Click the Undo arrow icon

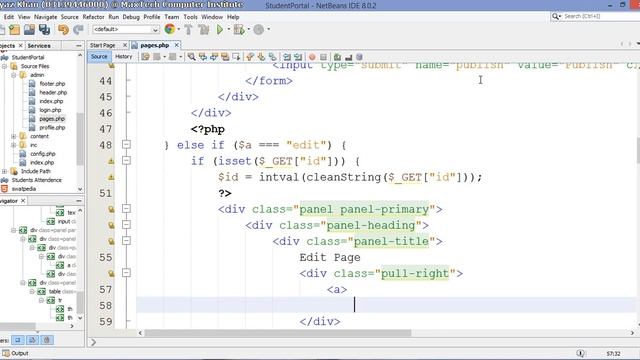[x=63, y=29]
